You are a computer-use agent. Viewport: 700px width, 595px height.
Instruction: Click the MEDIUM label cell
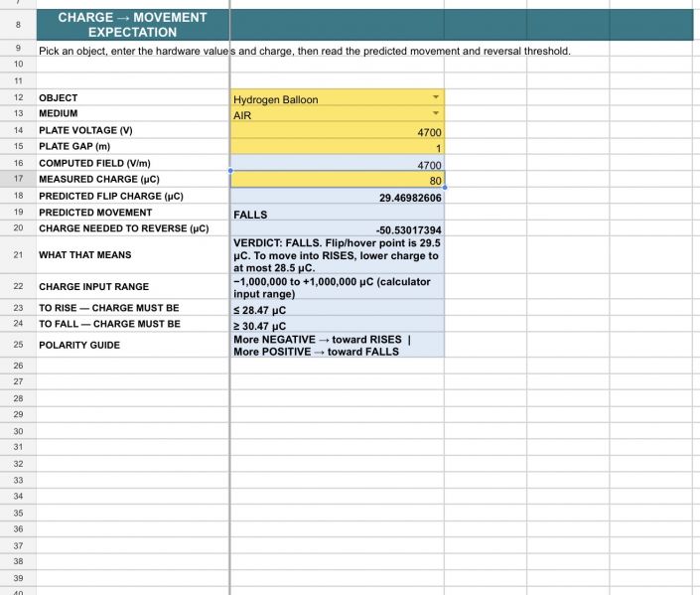tap(133, 113)
